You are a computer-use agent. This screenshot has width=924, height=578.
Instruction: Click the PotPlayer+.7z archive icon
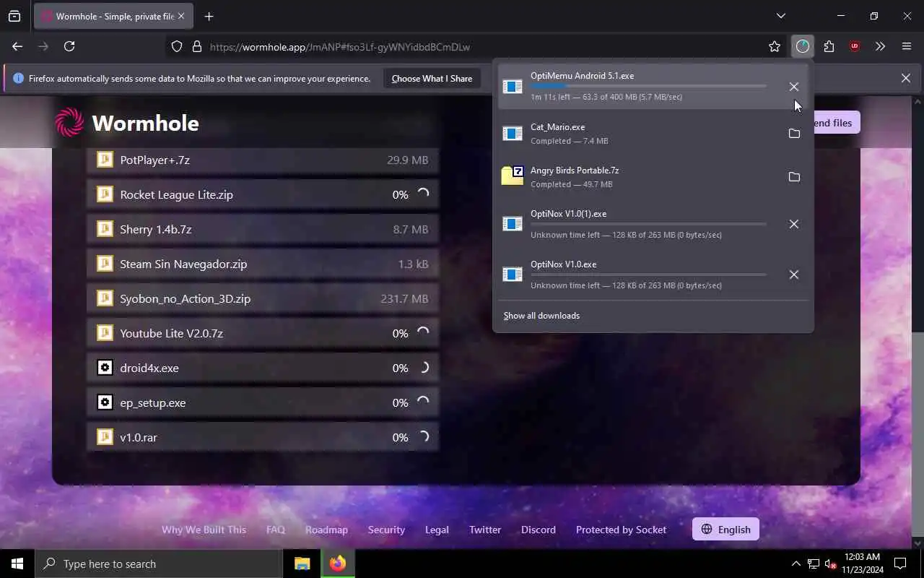coord(105,160)
